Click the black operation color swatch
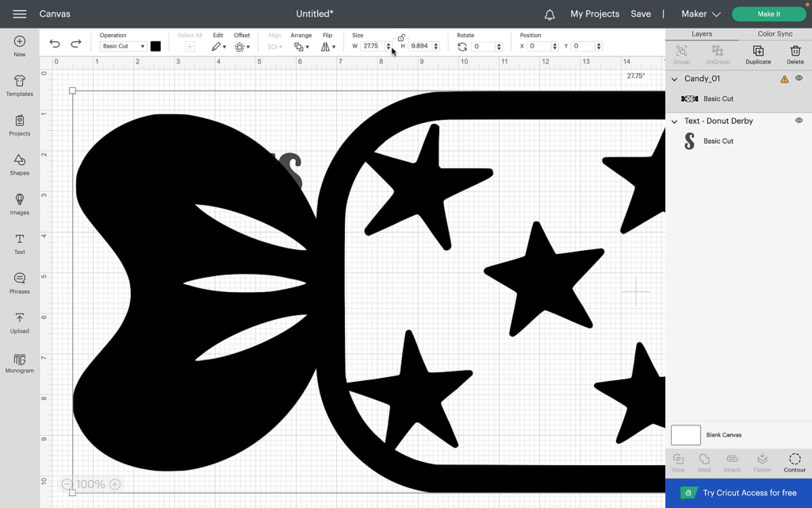This screenshot has height=508, width=812. click(155, 46)
